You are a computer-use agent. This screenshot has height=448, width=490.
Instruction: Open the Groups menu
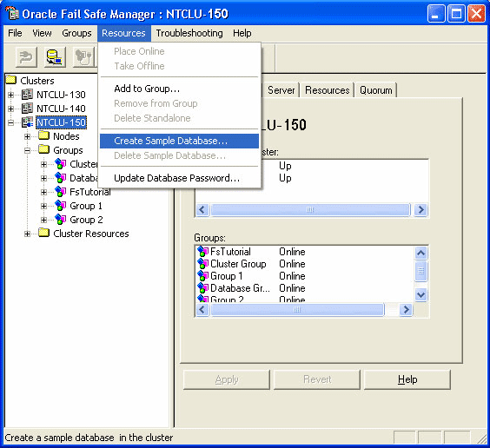(x=76, y=33)
